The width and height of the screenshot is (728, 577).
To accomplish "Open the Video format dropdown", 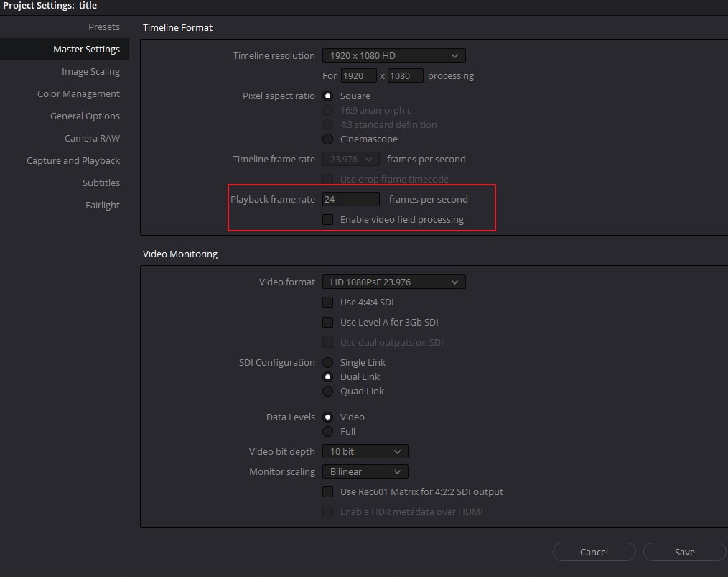I will tap(393, 282).
